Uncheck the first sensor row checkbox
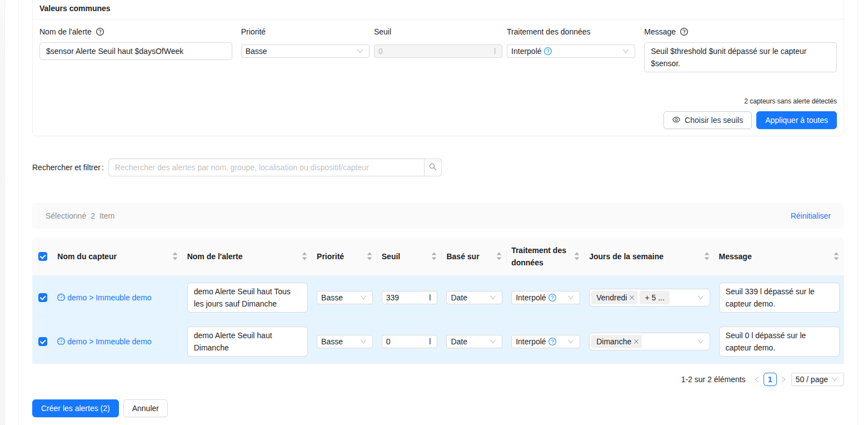 (43, 298)
